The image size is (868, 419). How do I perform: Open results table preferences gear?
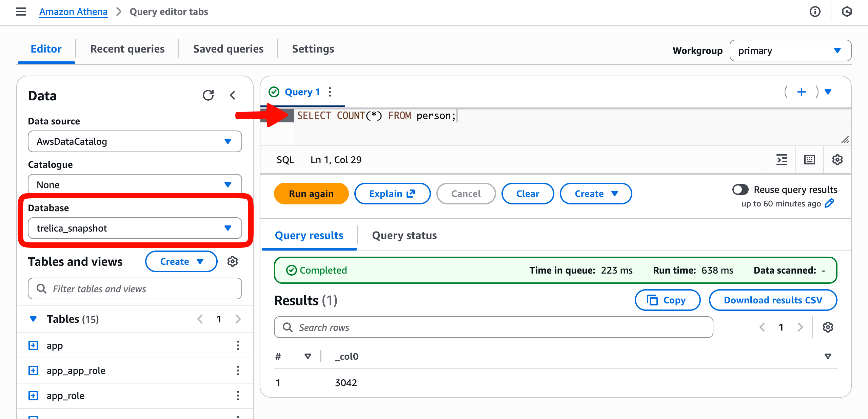(828, 327)
